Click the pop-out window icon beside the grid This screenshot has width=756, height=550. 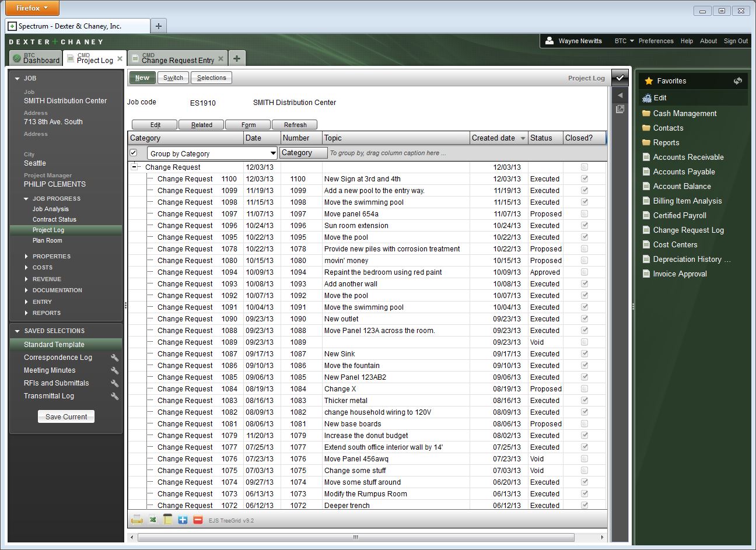click(619, 109)
